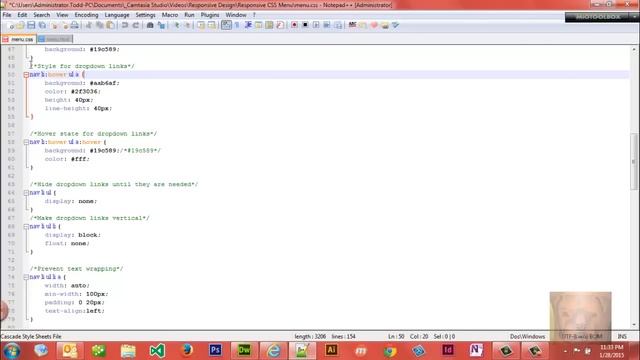640x360 pixels.
Task: Open the File menu
Action: 7,15
